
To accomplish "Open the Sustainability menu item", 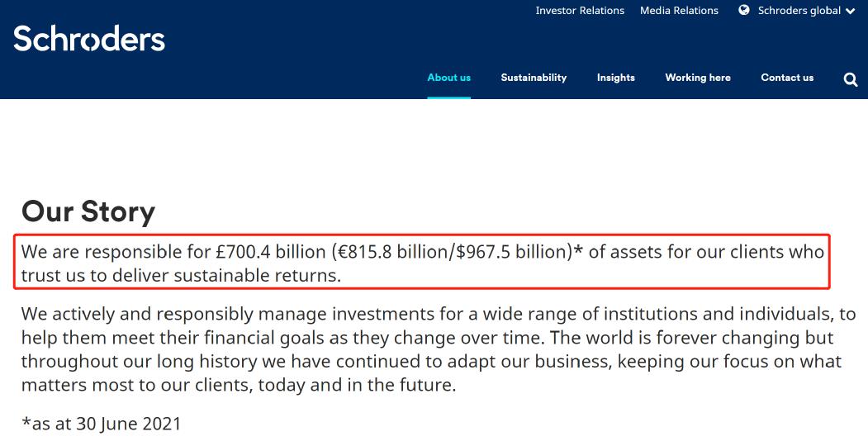I will tap(534, 78).
